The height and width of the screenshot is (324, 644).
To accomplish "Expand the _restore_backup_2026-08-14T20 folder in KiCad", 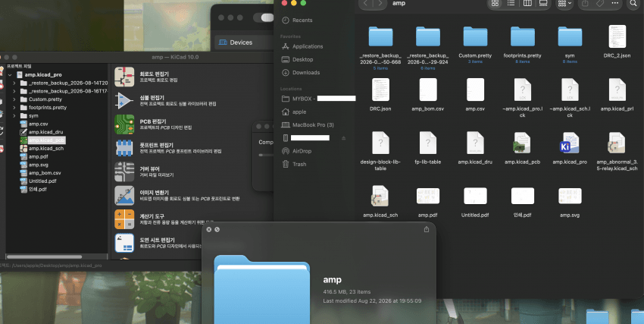I will coord(14,83).
